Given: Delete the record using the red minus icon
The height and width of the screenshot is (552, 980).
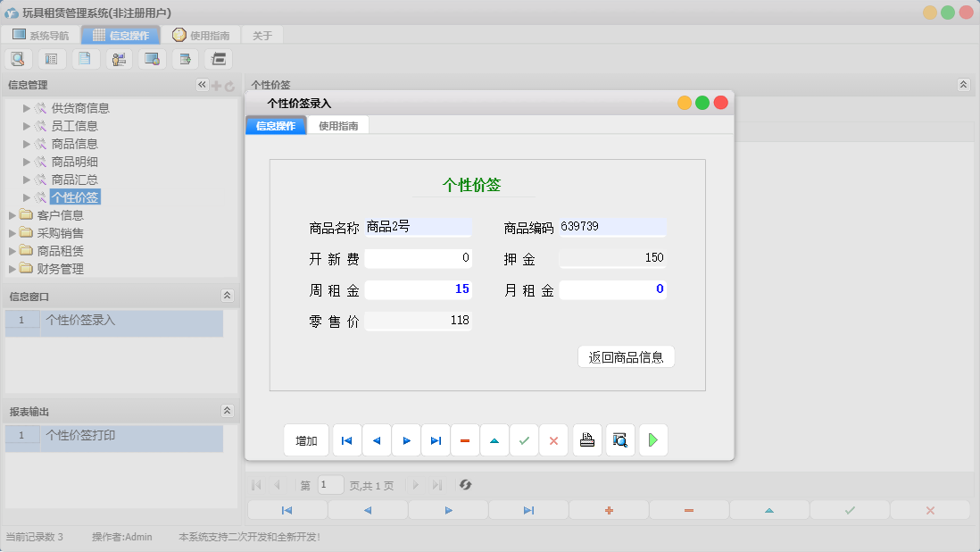Looking at the screenshot, I should pos(465,439).
